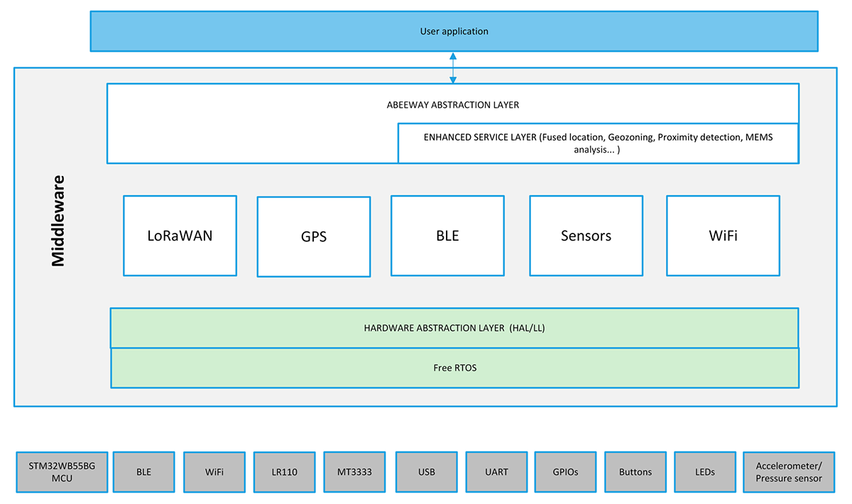This screenshot has width=852, height=504.
Task: Expand the Abeeway Abstraction Layer box
Action: [x=453, y=104]
